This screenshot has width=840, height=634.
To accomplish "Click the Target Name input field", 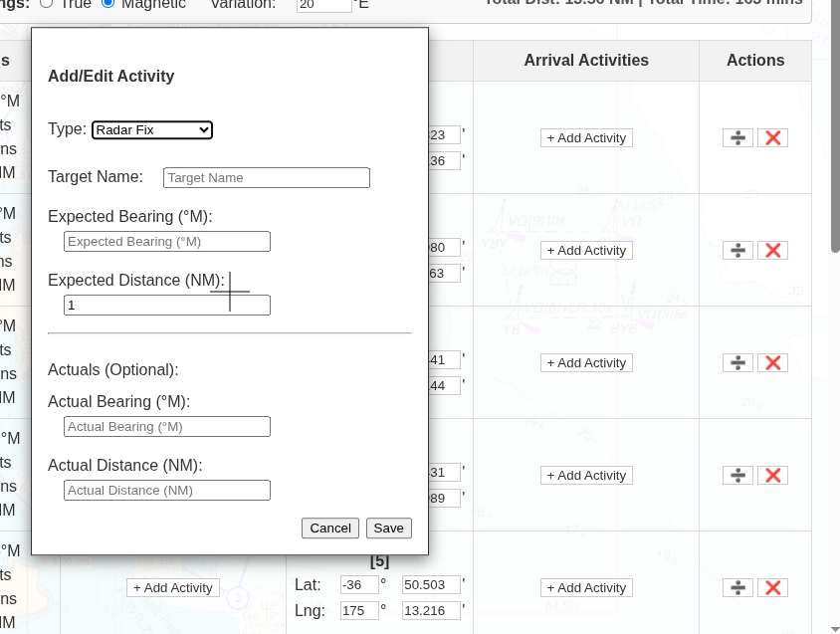I will 266,177.
